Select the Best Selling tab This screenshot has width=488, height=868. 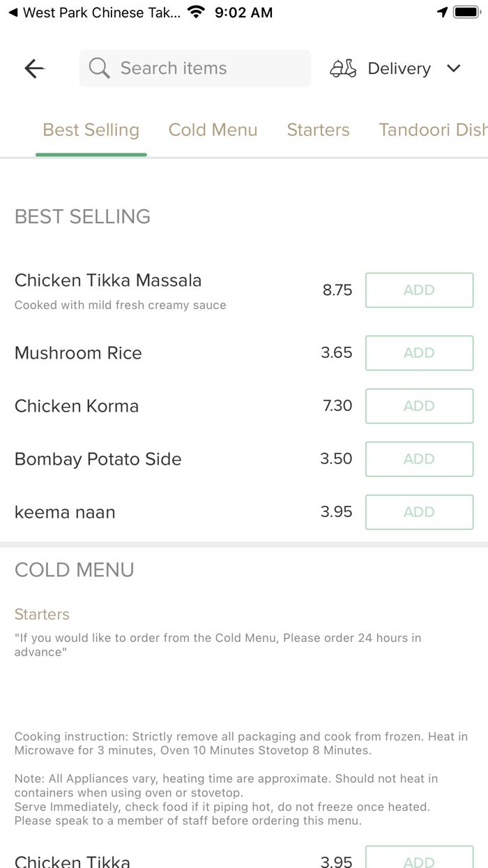[x=91, y=130]
